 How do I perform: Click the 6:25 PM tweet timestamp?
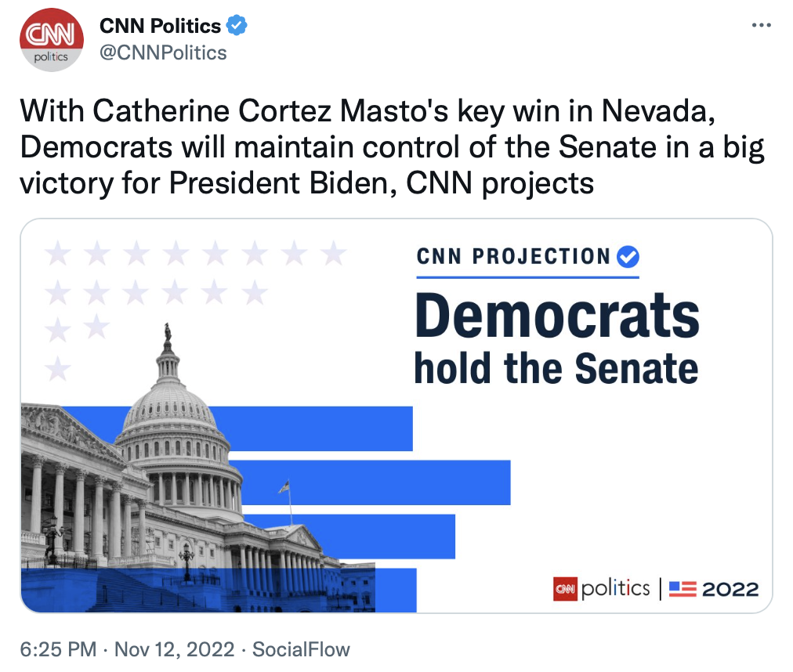click(x=59, y=649)
